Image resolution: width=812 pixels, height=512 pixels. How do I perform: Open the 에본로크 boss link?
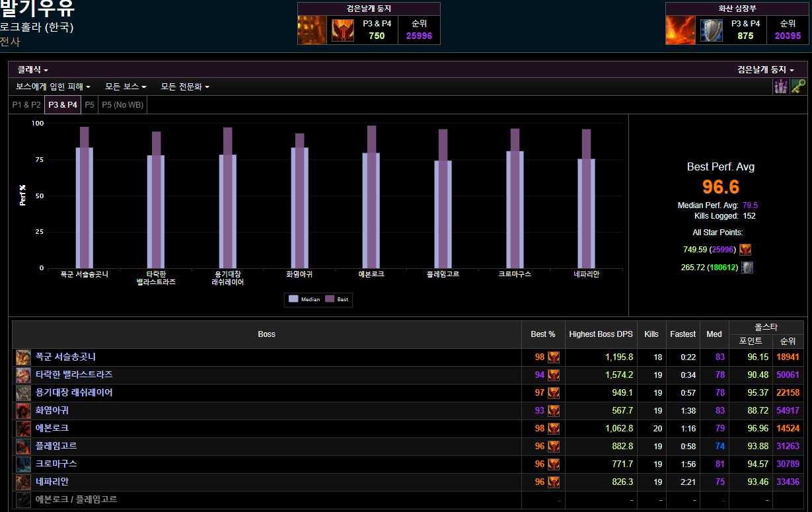tap(52, 428)
